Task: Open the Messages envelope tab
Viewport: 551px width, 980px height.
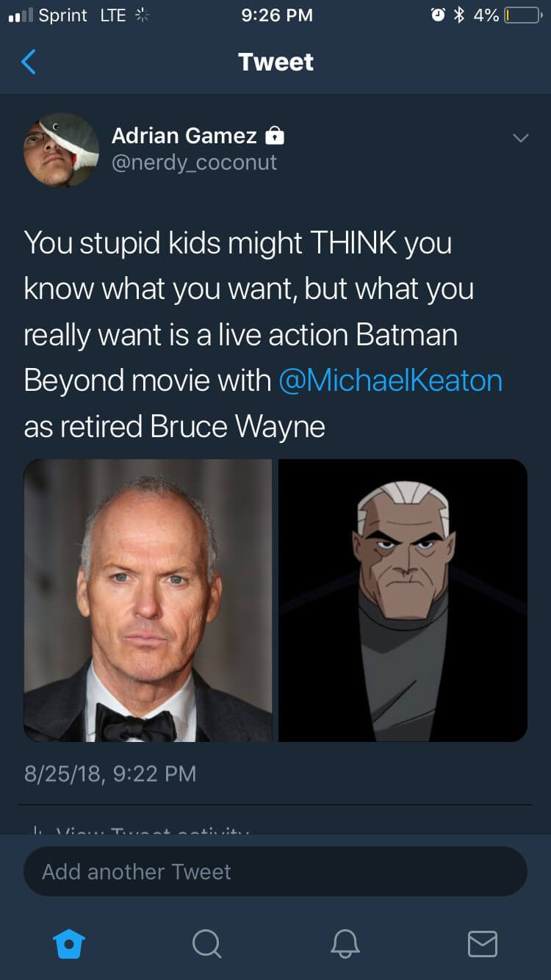Action: (482, 943)
